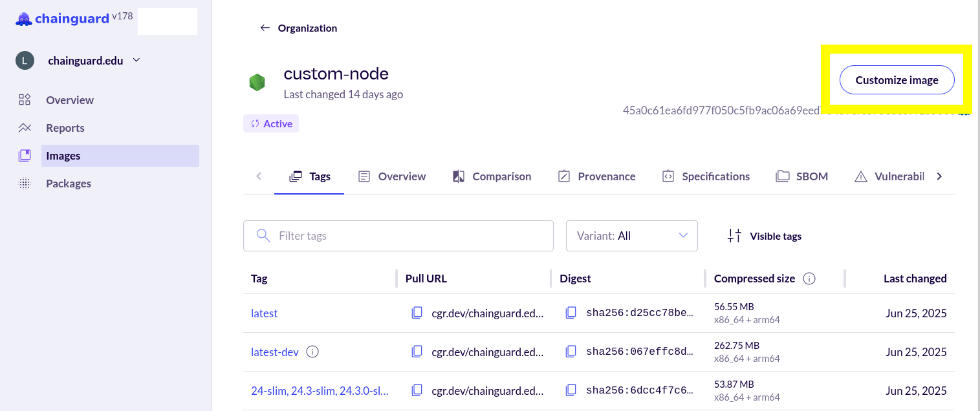Select the Images icon in the sidebar
The width and height of the screenshot is (980, 411).
point(25,155)
